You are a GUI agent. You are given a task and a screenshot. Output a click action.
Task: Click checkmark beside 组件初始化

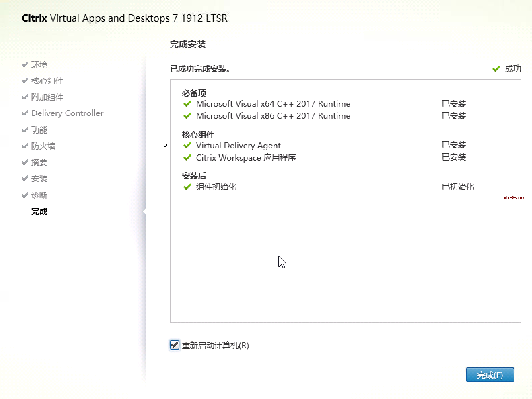tap(187, 187)
